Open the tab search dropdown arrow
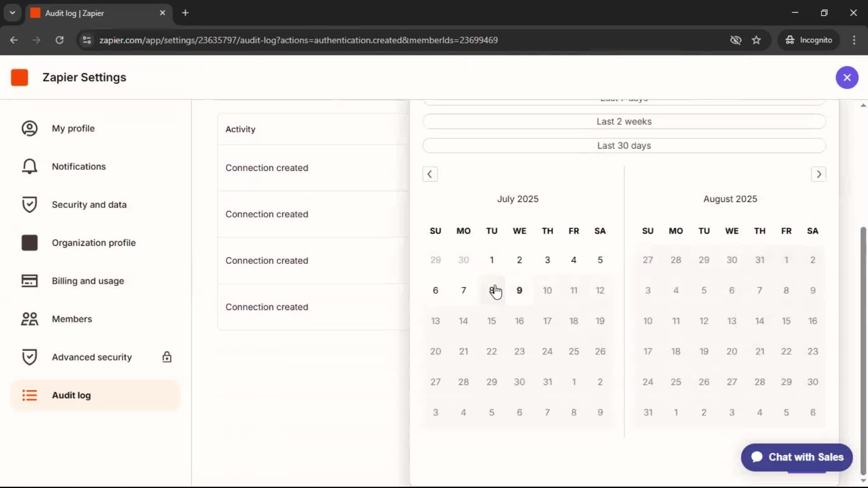 pos(12,13)
